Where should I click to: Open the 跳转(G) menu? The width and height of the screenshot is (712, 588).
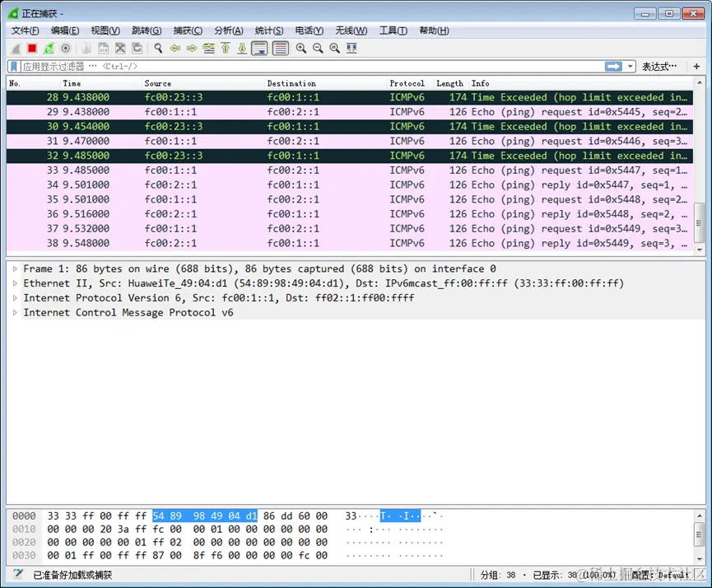point(147,30)
